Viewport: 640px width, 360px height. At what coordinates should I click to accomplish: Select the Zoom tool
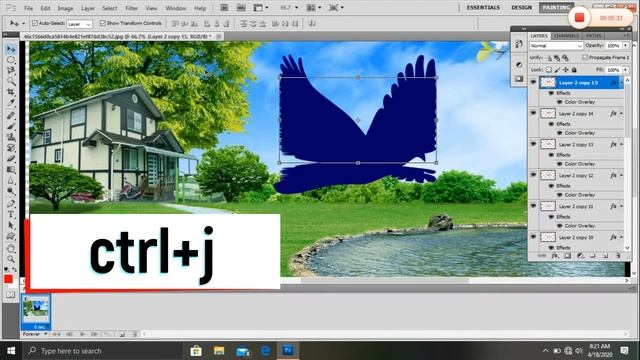[11, 259]
